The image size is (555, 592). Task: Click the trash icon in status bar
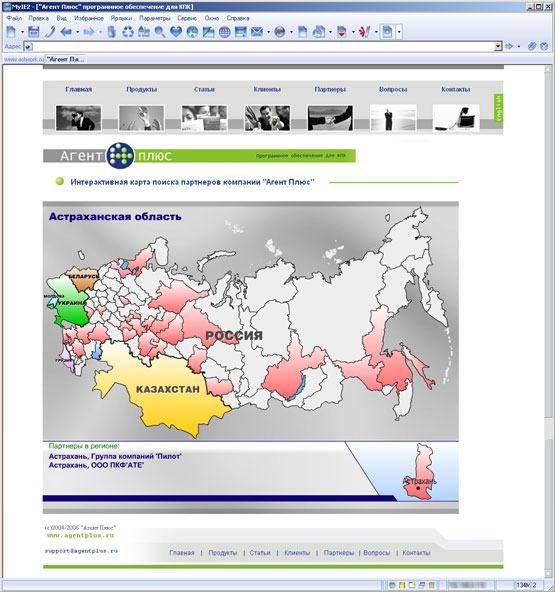click(x=431, y=585)
